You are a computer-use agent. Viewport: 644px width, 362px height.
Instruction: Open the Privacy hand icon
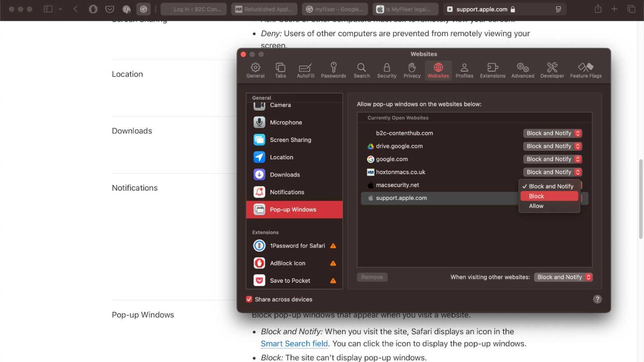tap(412, 70)
